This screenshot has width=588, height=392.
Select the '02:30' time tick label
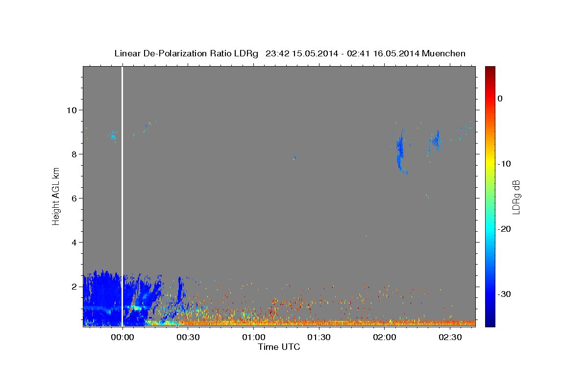click(450, 338)
